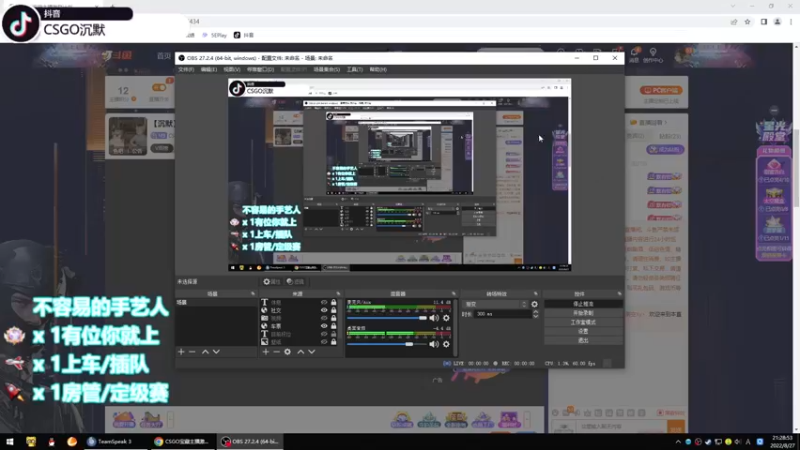The height and width of the screenshot is (450, 800).
Task: Pop out the scene transitions dock
Action: tap(535, 294)
